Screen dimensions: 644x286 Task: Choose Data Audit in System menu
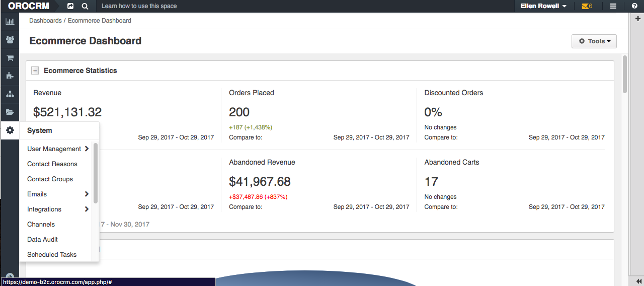click(42, 240)
